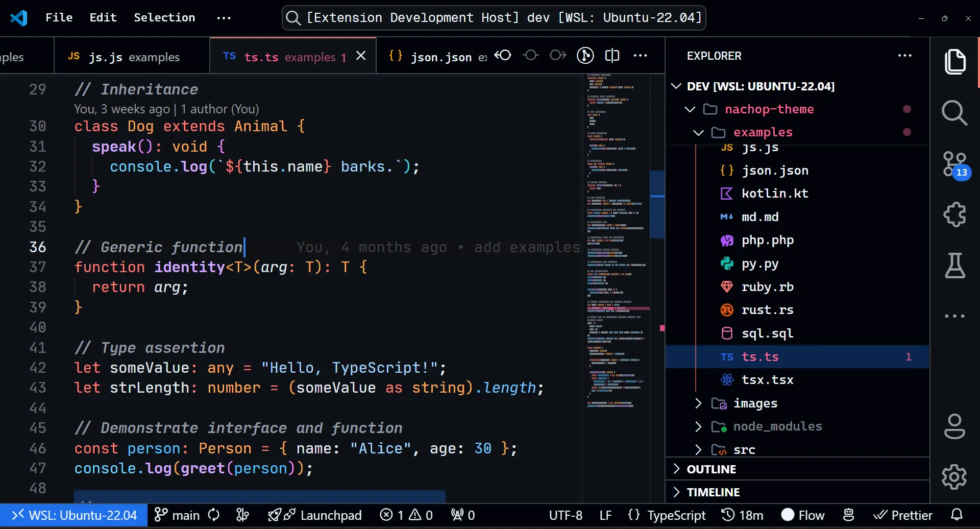Image resolution: width=980 pixels, height=529 pixels.
Task: Open the Edit menu
Action: click(103, 17)
